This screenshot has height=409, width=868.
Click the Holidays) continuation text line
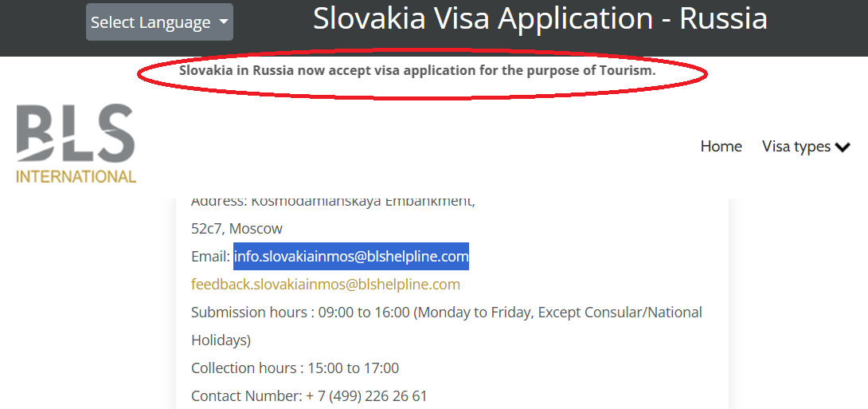221,340
